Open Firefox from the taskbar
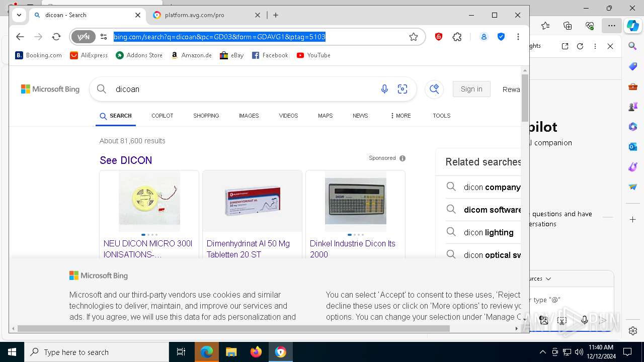The height and width of the screenshot is (362, 644). click(256, 352)
